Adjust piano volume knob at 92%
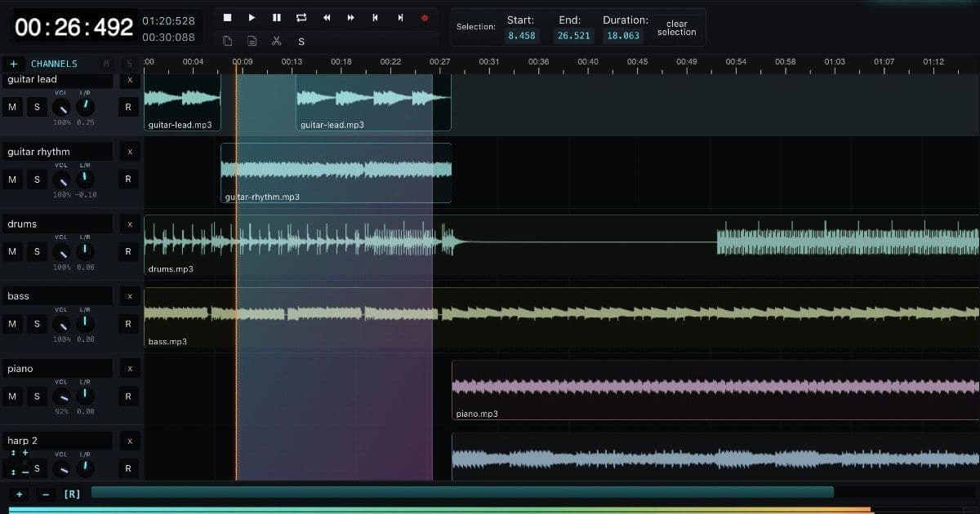Viewport: 980px width, 514px height. coord(61,397)
